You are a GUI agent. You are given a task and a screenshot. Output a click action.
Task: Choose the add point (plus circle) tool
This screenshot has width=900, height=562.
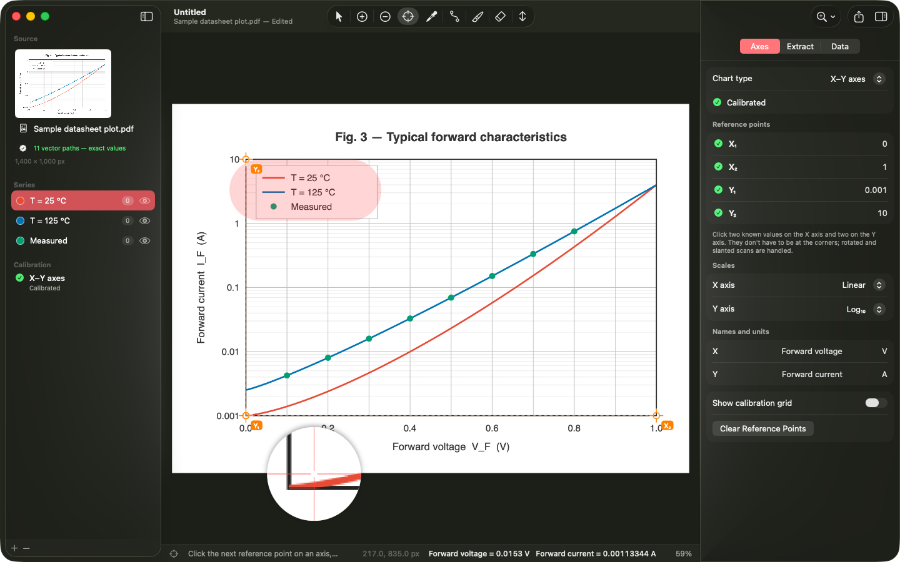coord(362,17)
